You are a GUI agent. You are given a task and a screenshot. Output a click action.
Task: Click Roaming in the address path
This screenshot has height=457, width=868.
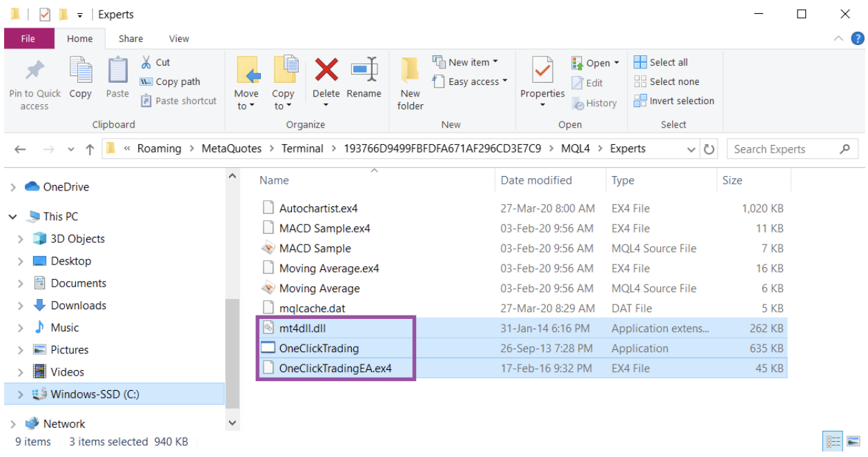click(159, 148)
